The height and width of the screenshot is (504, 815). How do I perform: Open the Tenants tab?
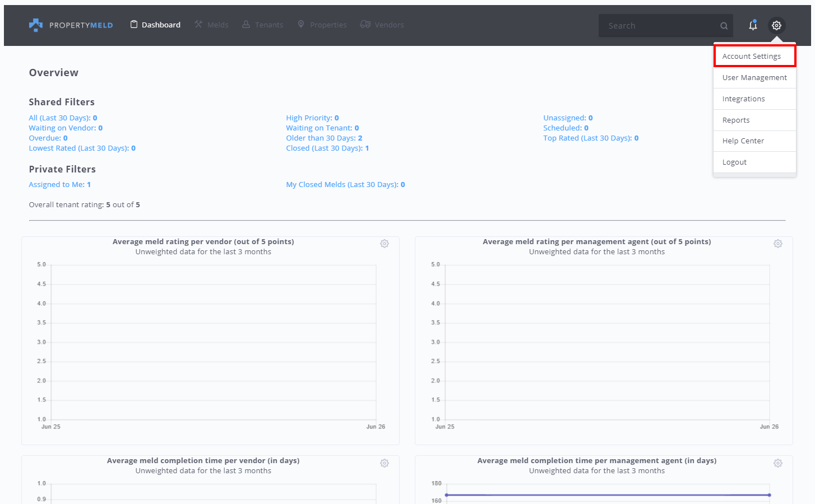262,25
